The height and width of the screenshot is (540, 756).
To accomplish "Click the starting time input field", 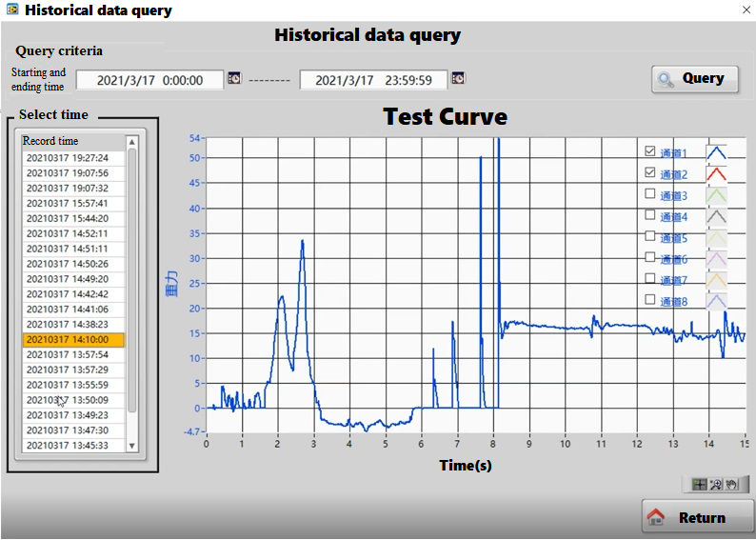I will pos(149,80).
